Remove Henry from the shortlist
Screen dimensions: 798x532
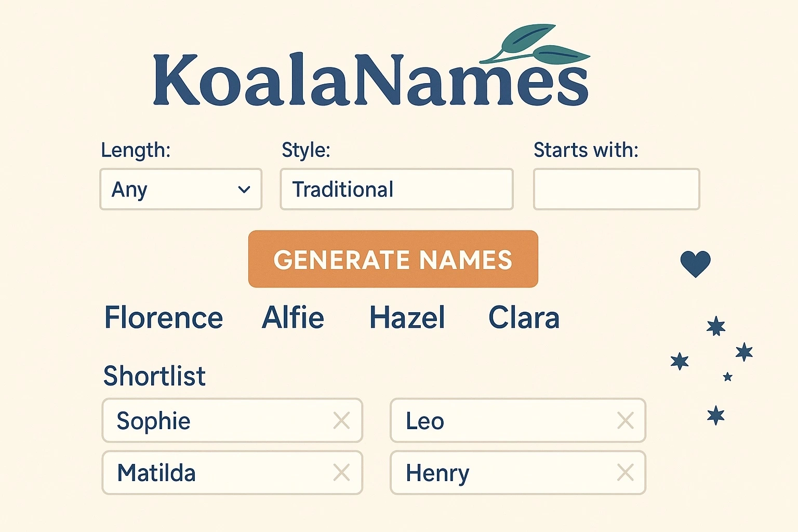624,473
